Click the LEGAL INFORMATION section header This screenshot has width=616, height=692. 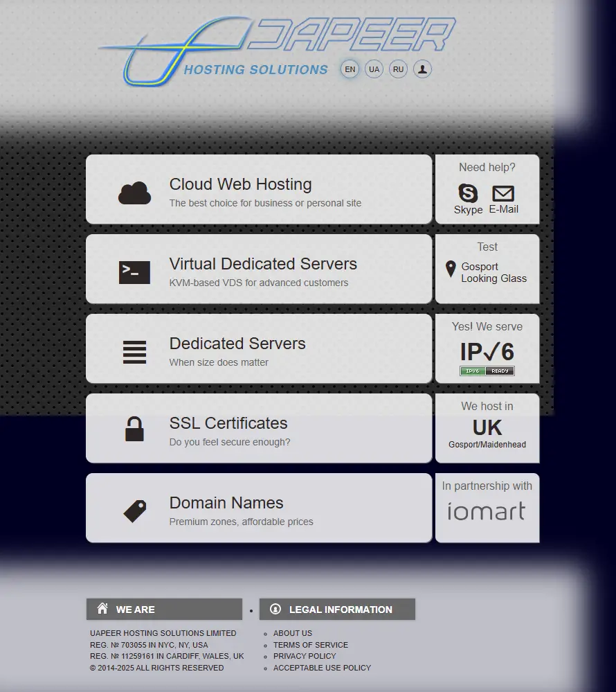[x=337, y=609]
